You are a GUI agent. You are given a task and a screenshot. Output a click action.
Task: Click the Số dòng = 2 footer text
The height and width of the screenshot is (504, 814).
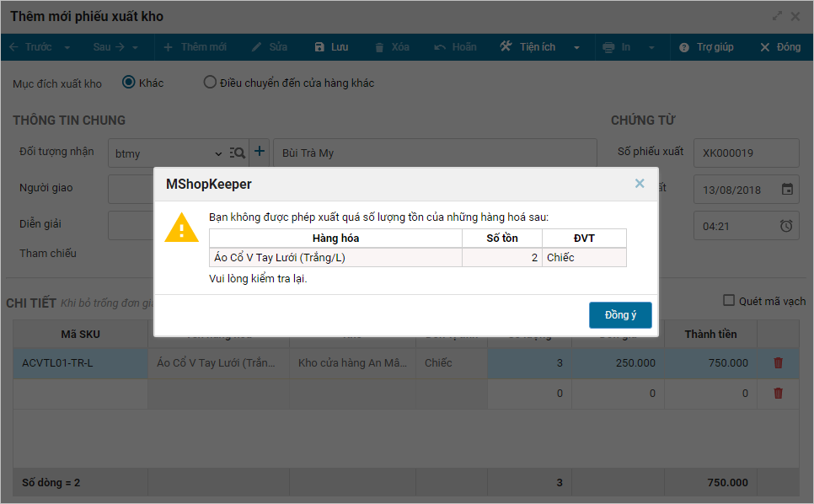(51, 483)
